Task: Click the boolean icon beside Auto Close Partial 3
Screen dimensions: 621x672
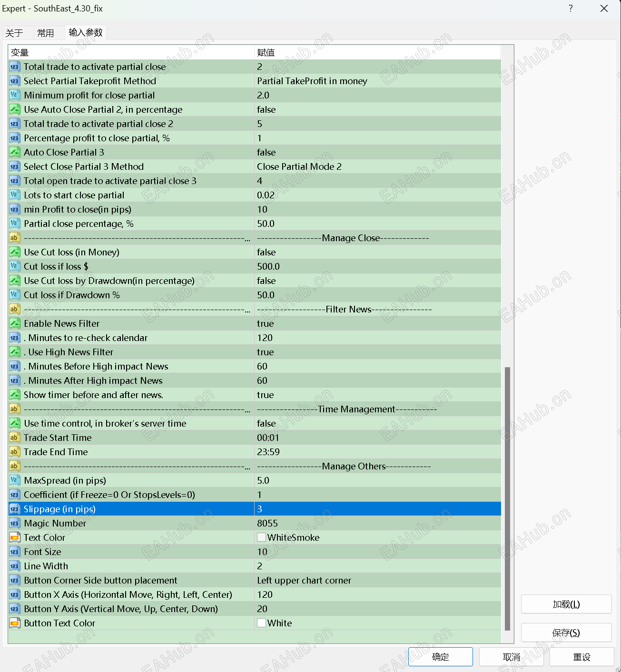Action: coord(15,152)
